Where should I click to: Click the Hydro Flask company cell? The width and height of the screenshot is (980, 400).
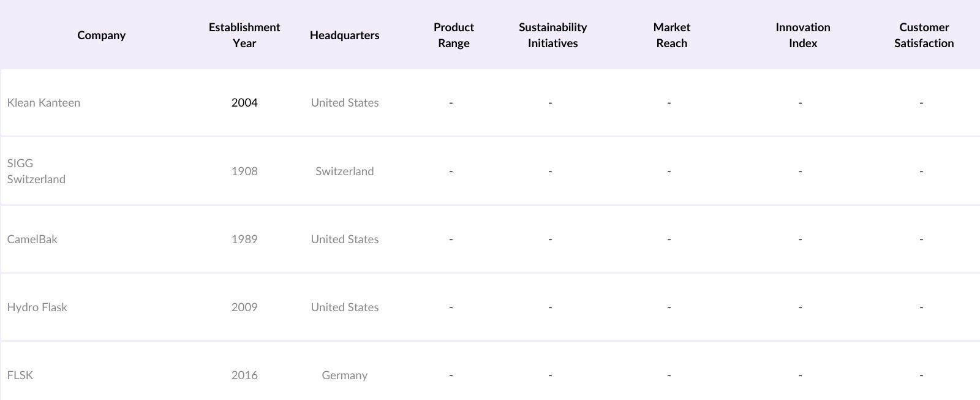coord(37,307)
